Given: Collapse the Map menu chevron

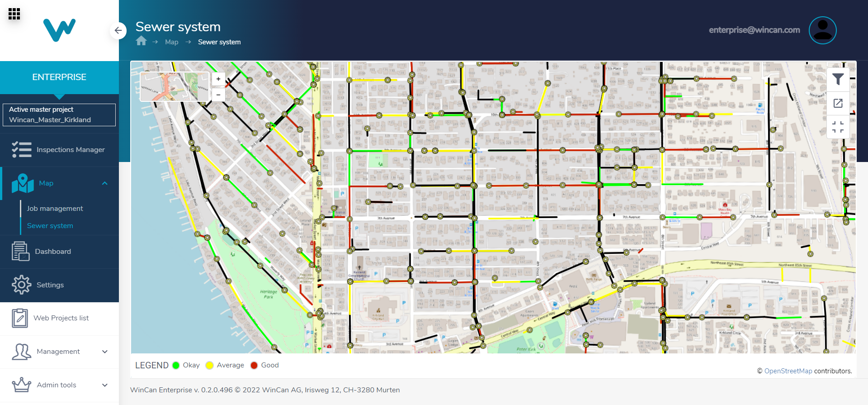Looking at the screenshot, I should click(x=105, y=183).
